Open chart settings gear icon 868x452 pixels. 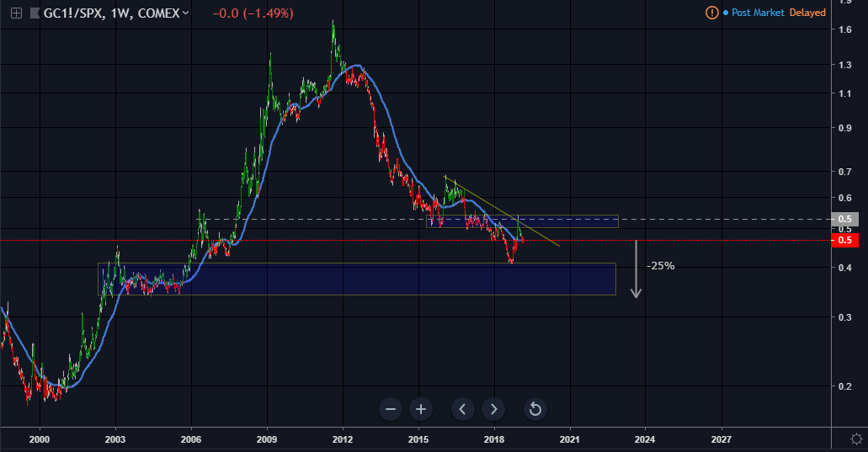(855, 439)
